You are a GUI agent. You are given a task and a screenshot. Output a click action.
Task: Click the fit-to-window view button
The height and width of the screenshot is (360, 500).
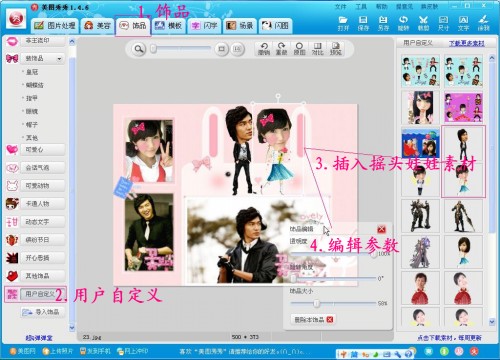click(221, 49)
